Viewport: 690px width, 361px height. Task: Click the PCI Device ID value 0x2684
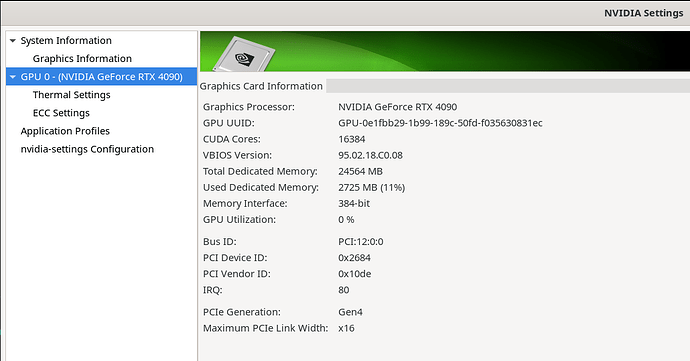(354, 258)
